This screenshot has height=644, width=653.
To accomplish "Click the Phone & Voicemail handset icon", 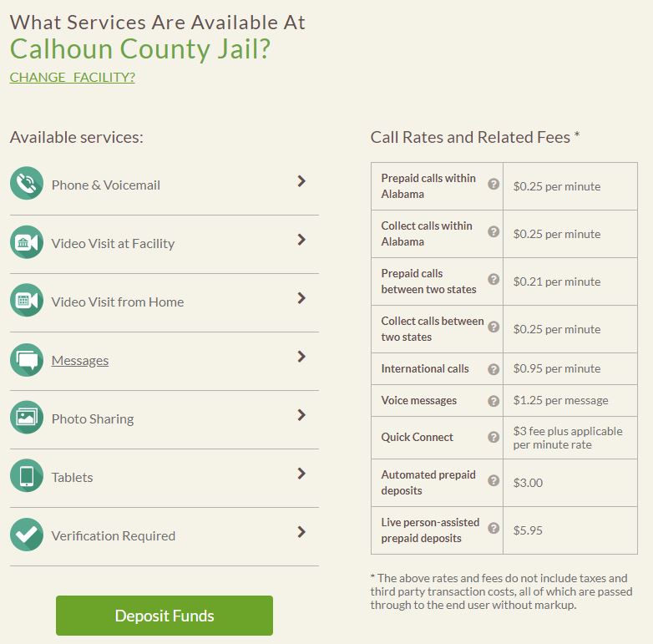I will tap(27, 183).
